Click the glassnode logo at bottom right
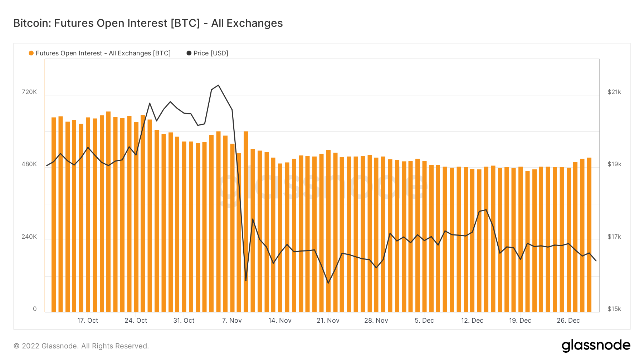Image resolution: width=644 pixels, height=362 pixels. click(596, 346)
